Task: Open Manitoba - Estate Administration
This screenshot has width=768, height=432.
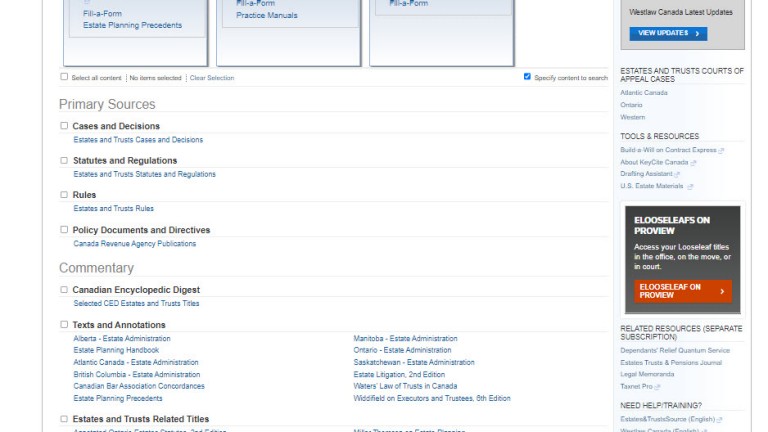Action: tap(406, 338)
